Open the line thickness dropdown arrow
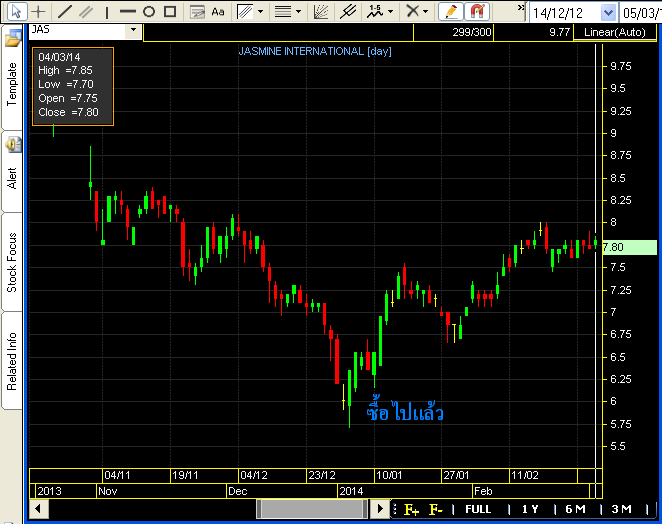The height and width of the screenshot is (524, 662). [x=298, y=12]
